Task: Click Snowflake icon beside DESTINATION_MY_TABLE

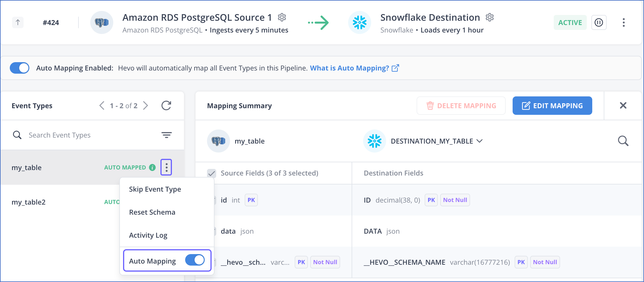Action: pos(375,141)
